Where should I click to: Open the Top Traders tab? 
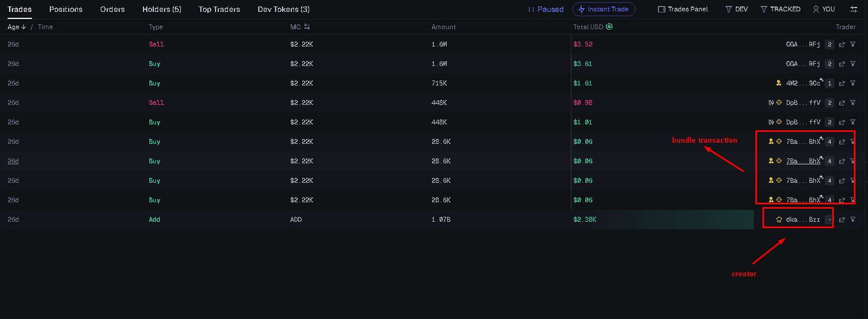point(219,9)
